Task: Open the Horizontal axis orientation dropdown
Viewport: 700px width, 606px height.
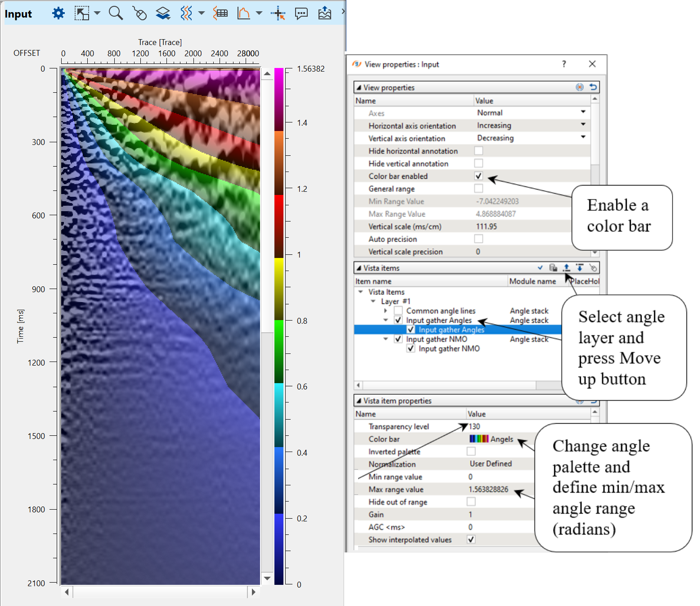Action: pyautogui.click(x=583, y=125)
